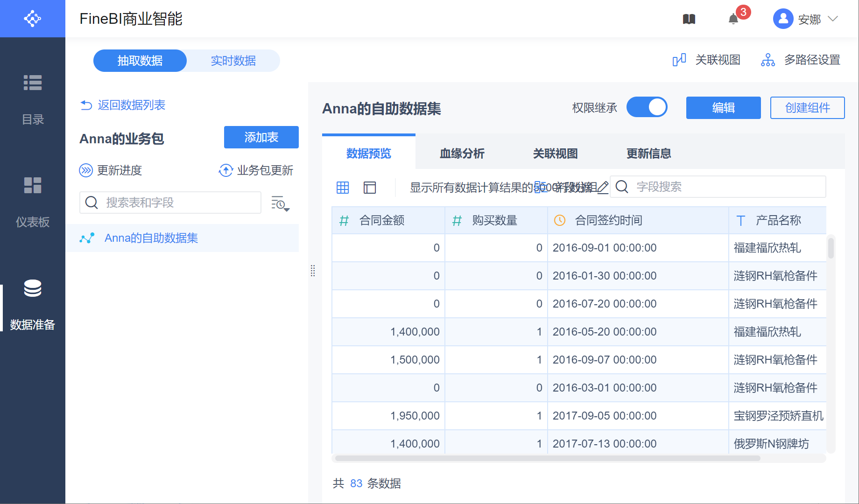Image resolution: width=859 pixels, height=504 pixels.
Task: Click the Anna的业务包 package title
Action: (x=122, y=139)
